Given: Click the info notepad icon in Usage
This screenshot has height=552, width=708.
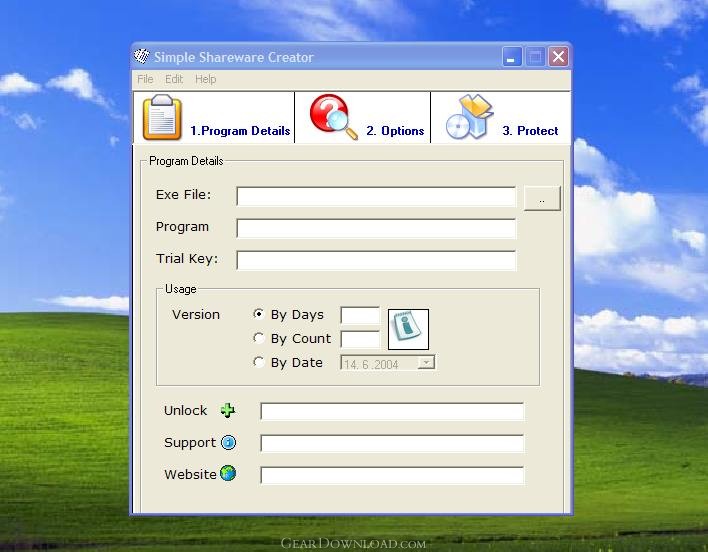Looking at the screenshot, I should [x=408, y=329].
